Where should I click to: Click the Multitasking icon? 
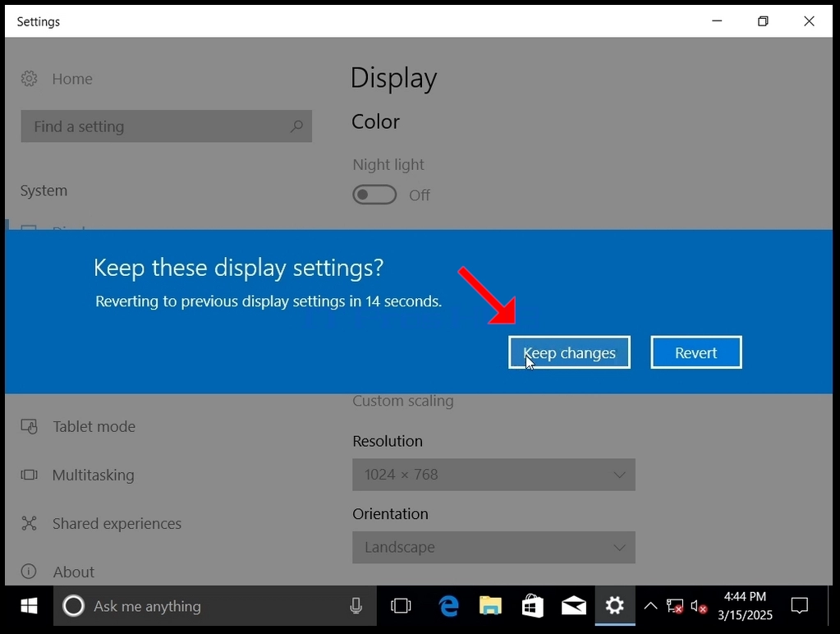[29, 475]
